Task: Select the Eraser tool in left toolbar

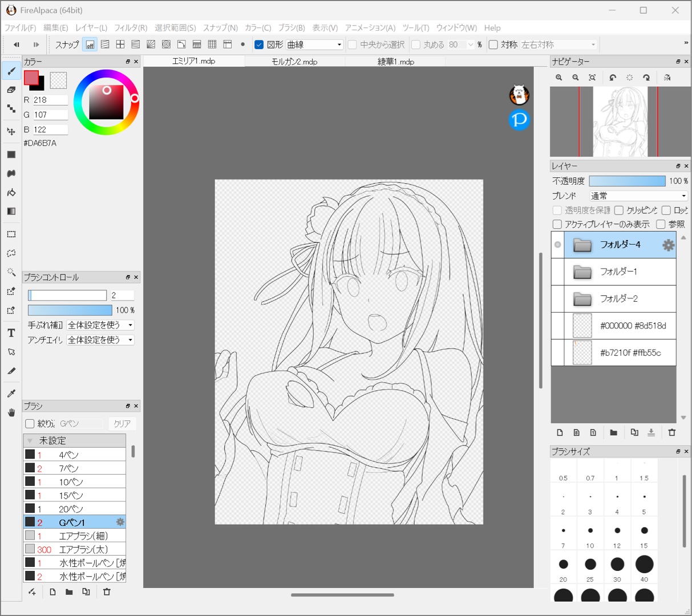Action: tap(11, 90)
